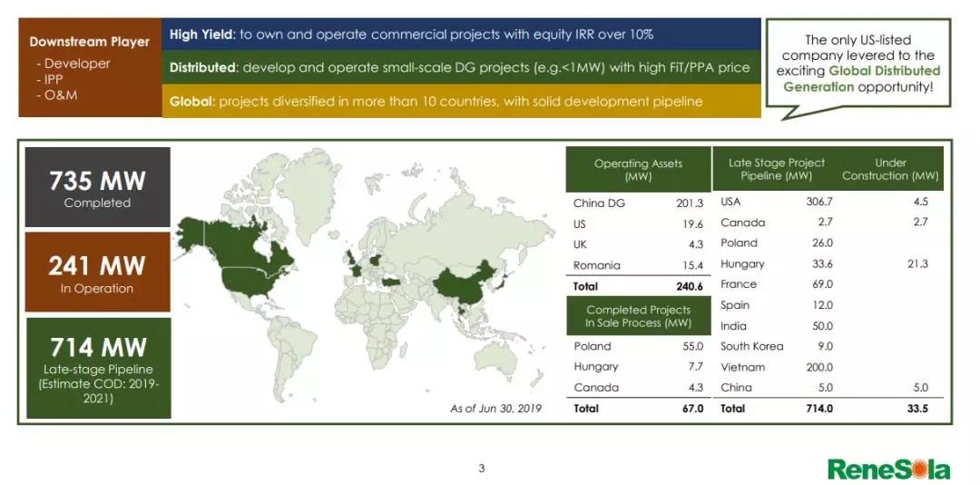
Task: Click the As of Jun 30, 2019 note
Action: [x=496, y=409]
